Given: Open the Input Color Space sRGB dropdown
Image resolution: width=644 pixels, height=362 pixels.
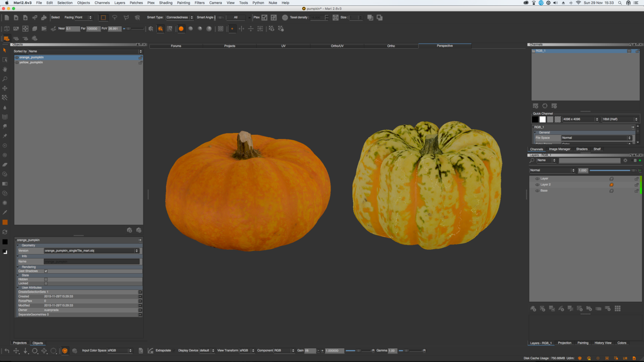Looking at the screenshot, I should [120, 350].
